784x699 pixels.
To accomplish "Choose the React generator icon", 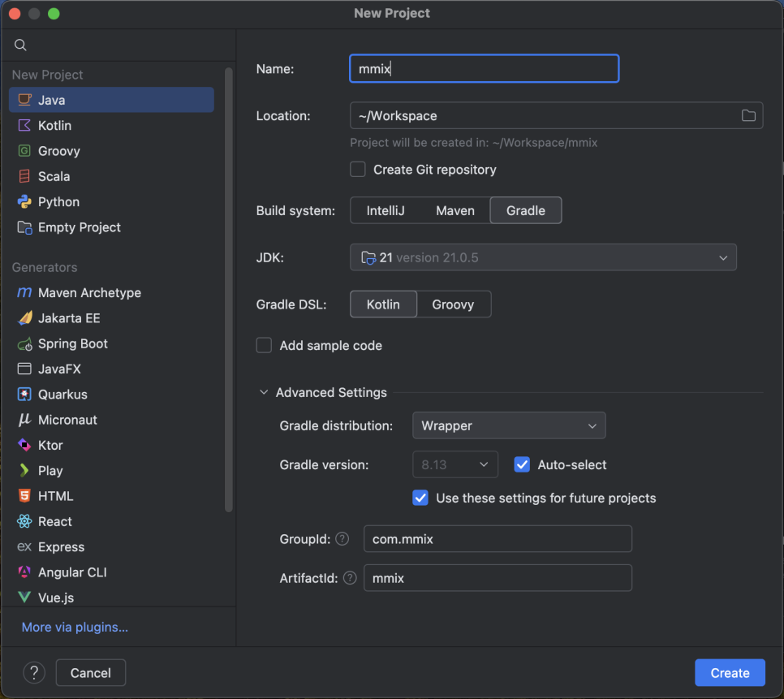I will tap(24, 521).
